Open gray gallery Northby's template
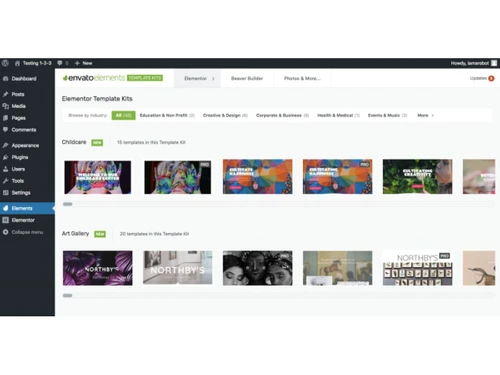 click(x=178, y=268)
